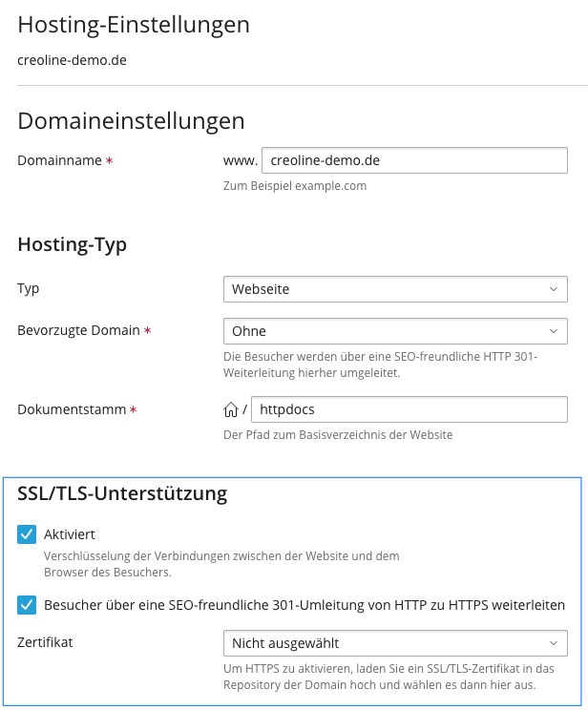The width and height of the screenshot is (588, 710).
Task: Click the chevron arrow in Typ dropdown
Action: (553, 289)
